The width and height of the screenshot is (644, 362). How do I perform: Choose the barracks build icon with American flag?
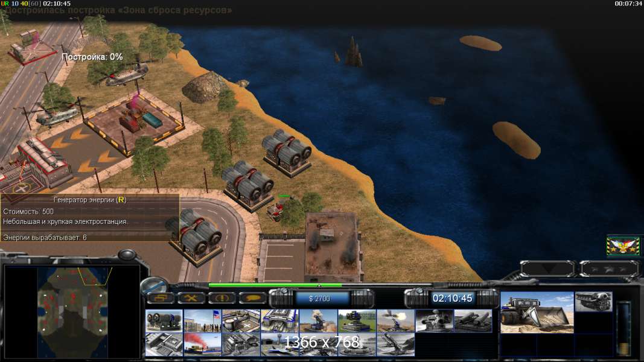[202, 320]
